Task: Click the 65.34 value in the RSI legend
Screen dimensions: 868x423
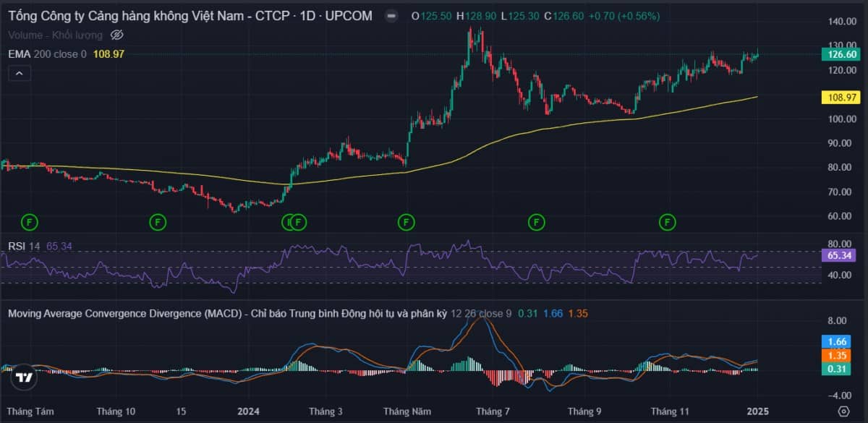Action: click(x=59, y=246)
